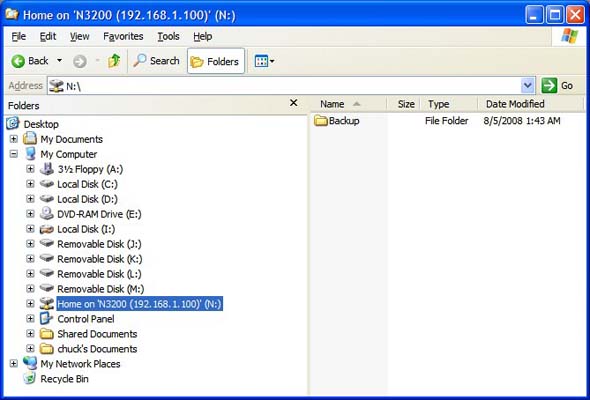
Task: Open Search with the magnifier icon
Action: [140, 61]
